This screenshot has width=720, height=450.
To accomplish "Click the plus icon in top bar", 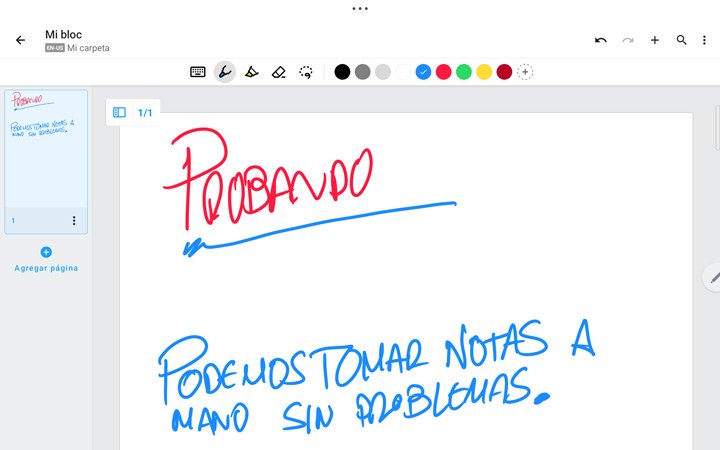I will click(655, 40).
